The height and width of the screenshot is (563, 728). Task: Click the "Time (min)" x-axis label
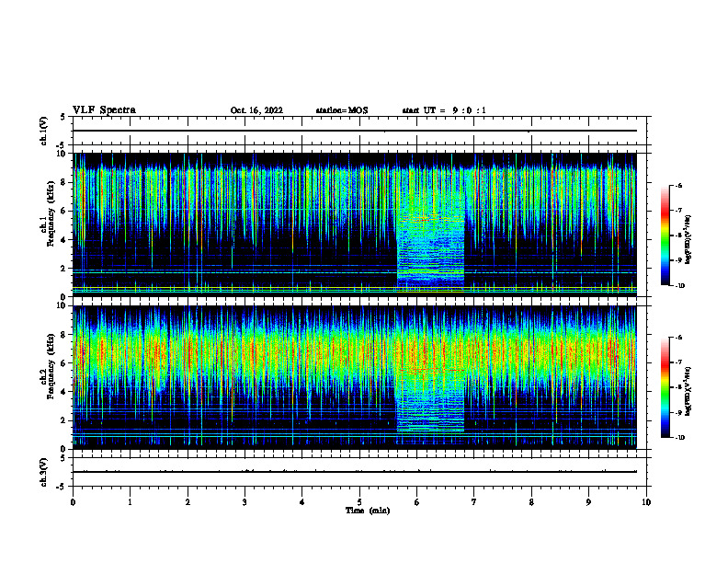(x=368, y=511)
